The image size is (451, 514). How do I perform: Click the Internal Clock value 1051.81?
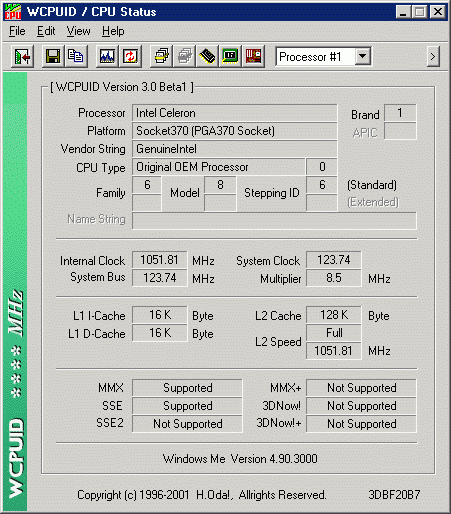(x=160, y=260)
